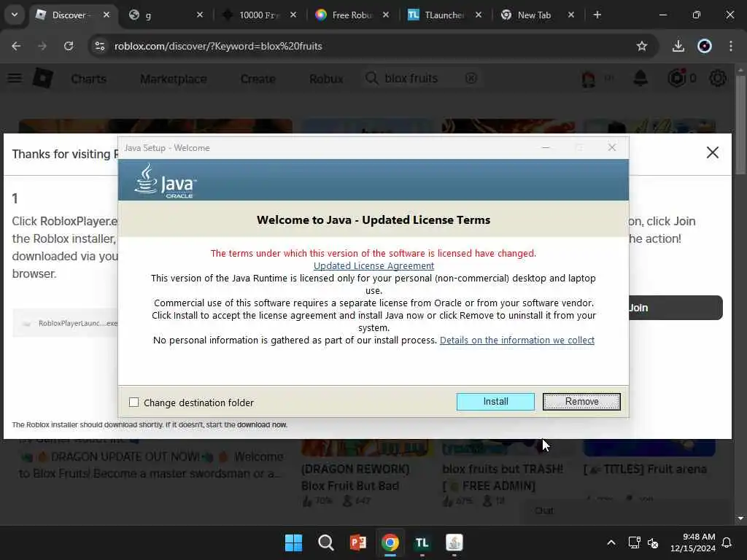Open the Roblox avatar profile icon
747x560 pixels.
point(589,79)
